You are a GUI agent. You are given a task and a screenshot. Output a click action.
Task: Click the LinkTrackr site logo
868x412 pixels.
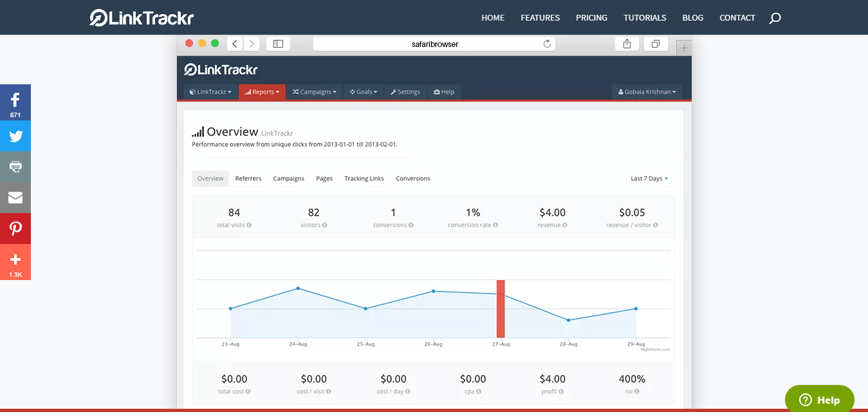[142, 17]
